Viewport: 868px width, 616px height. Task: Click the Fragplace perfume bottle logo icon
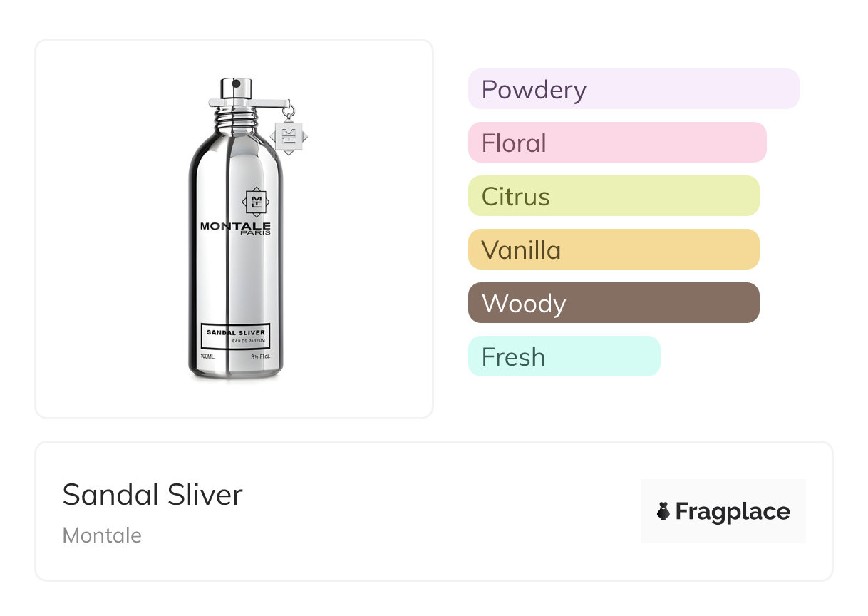pyautogui.click(x=663, y=511)
